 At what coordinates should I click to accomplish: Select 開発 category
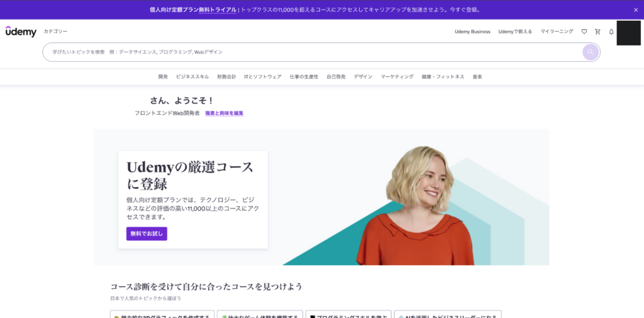coord(163,77)
